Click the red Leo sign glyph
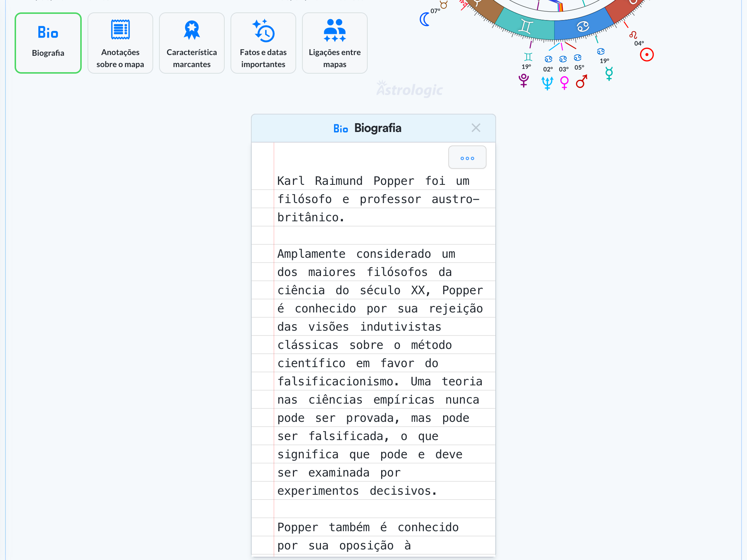Screen dimensions: 747x560 633,35
